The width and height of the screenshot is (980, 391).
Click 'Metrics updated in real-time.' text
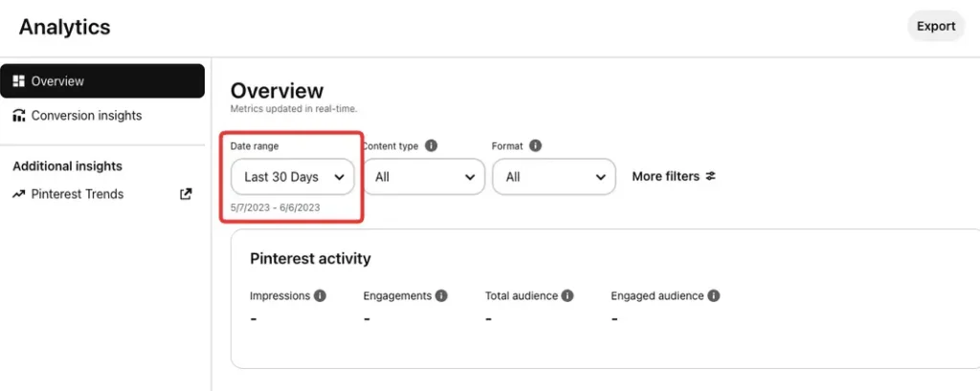click(x=294, y=109)
